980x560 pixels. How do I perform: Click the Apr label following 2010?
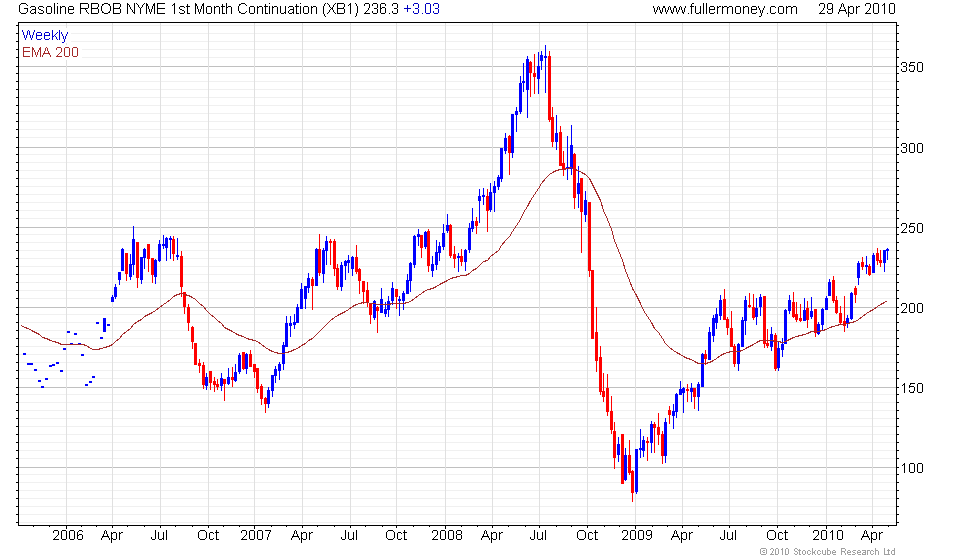pyautogui.click(x=872, y=536)
